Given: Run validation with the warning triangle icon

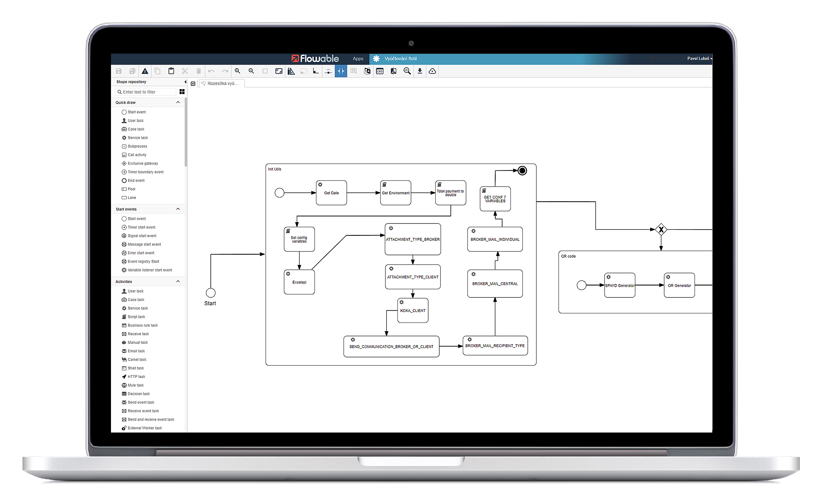Looking at the screenshot, I should 145,71.
